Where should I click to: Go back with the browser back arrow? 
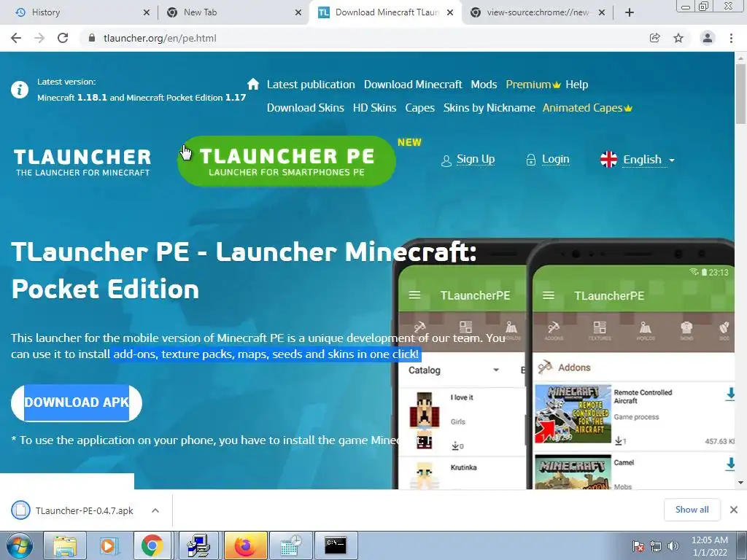click(16, 38)
